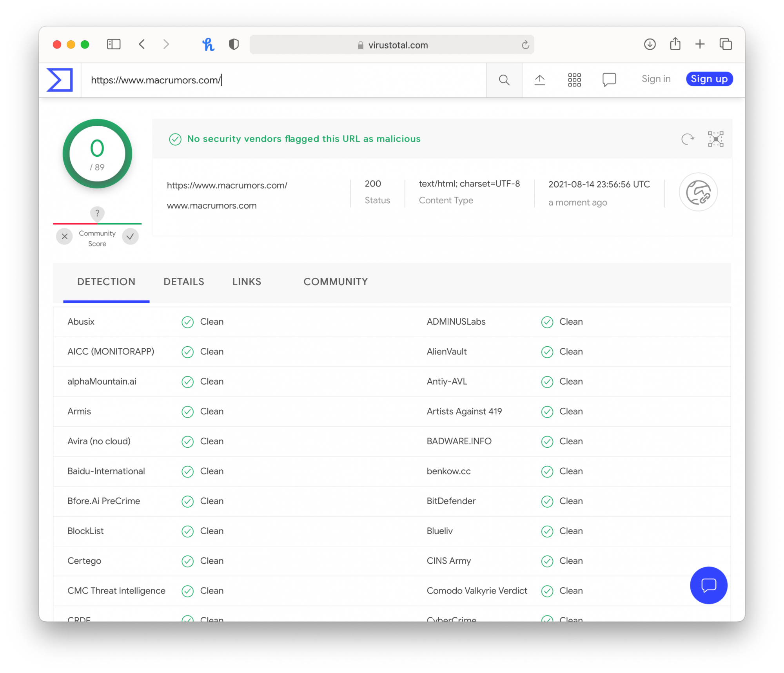Click the Clean result for Blueliv
The height and width of the screenshot is (673, 784).
[571, 531]
